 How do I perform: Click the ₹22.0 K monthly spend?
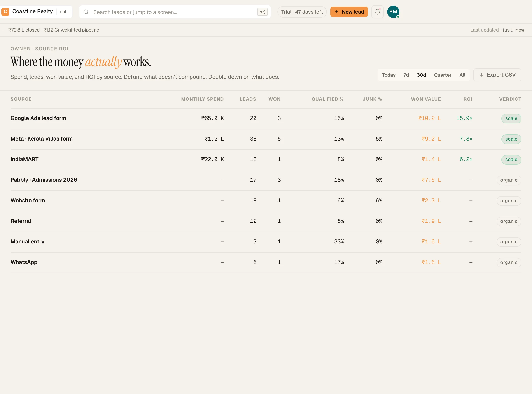pos(212,159)
